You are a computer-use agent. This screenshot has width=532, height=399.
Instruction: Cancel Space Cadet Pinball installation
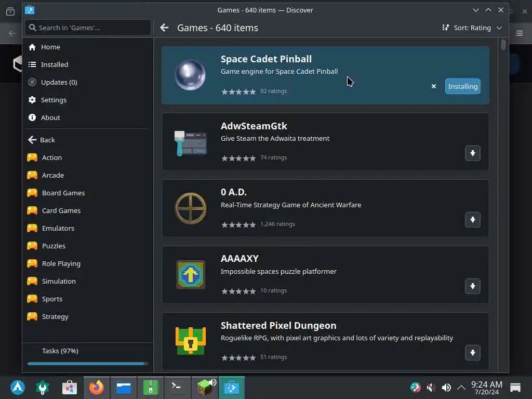[x=434, y=87]
